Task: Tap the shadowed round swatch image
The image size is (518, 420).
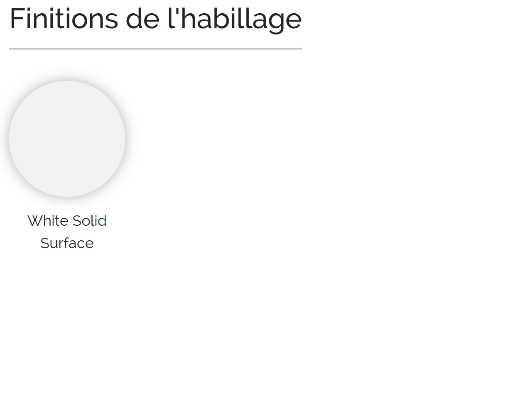Action: tap(67, 139)
